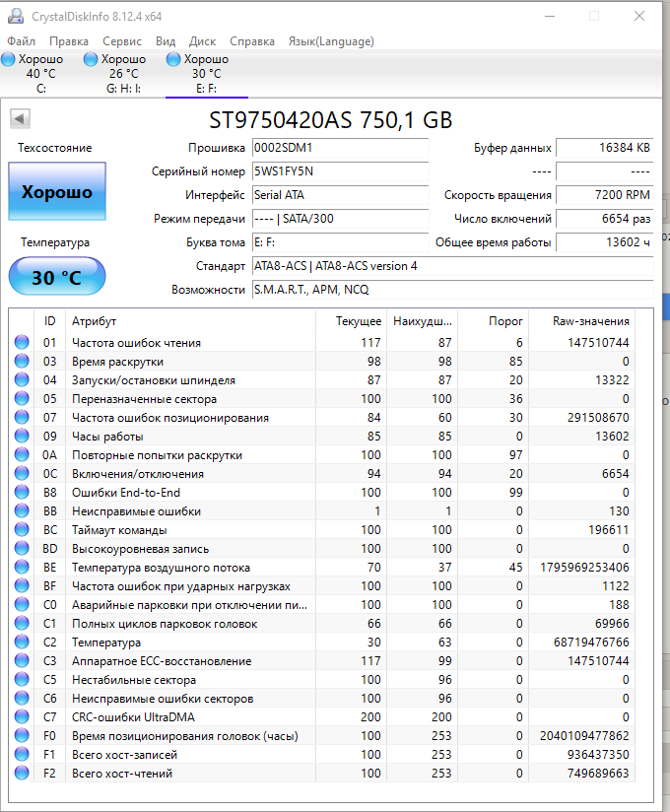Click status orb for Нестабильные сектора row

(22, 679)
